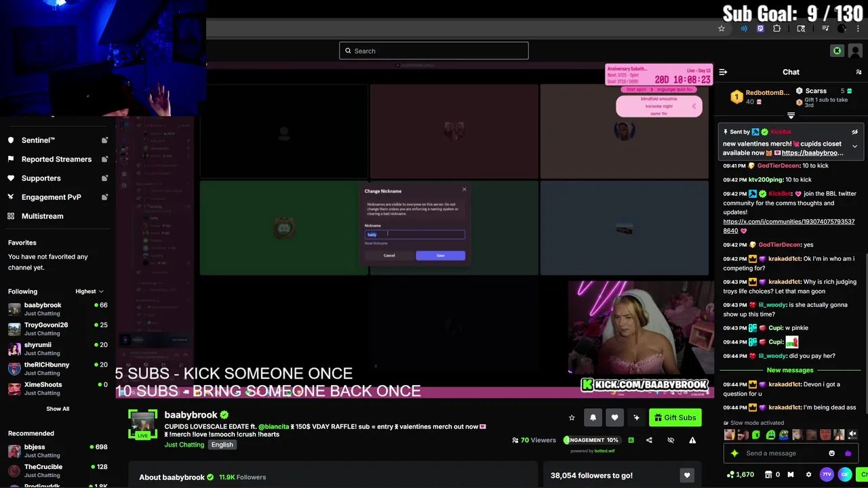Click Save in Change Nickname dialog

tap(440, 256)
